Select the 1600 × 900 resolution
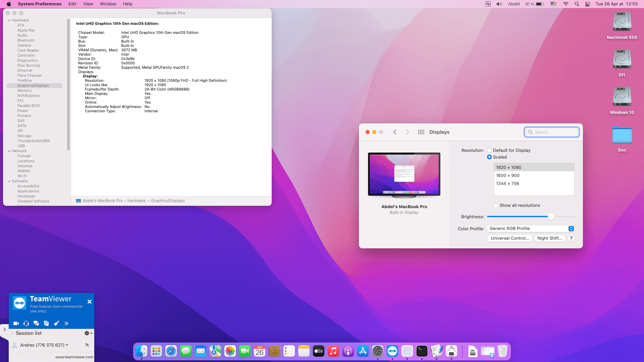The image size is (644, 362). click(x=534, y=176)
